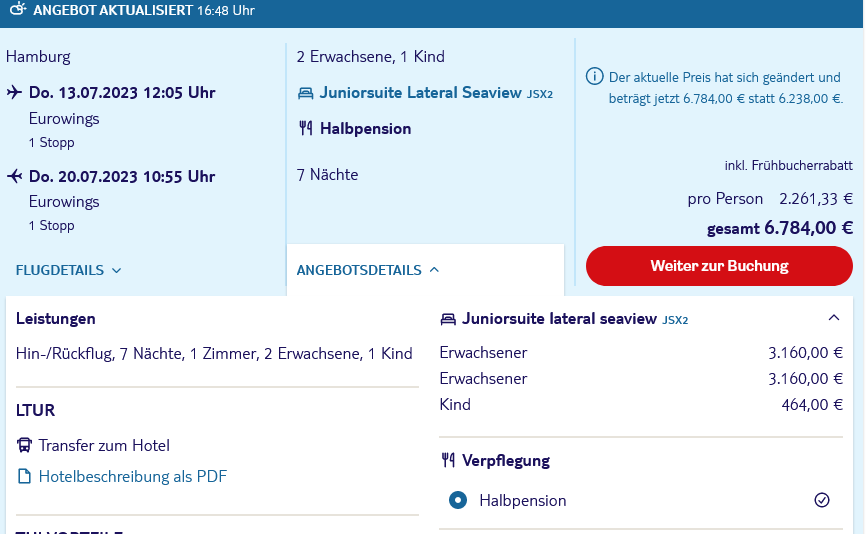Click the offer updated icon in header

[x=16, y=10]
